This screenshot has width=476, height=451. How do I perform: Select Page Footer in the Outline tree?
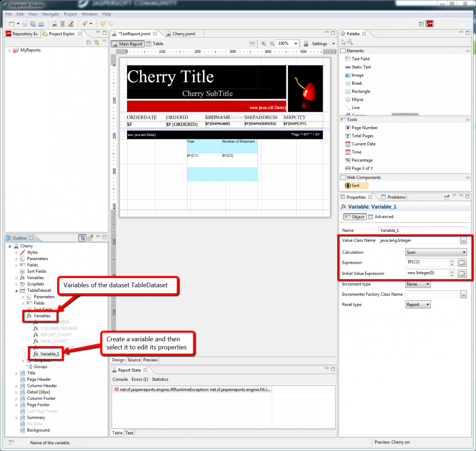38,405
